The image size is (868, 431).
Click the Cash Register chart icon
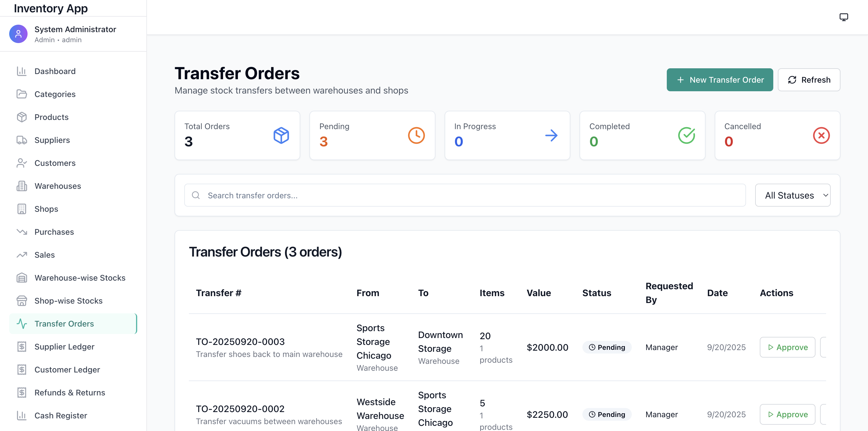pyautogui.click(x=22, y=415)
